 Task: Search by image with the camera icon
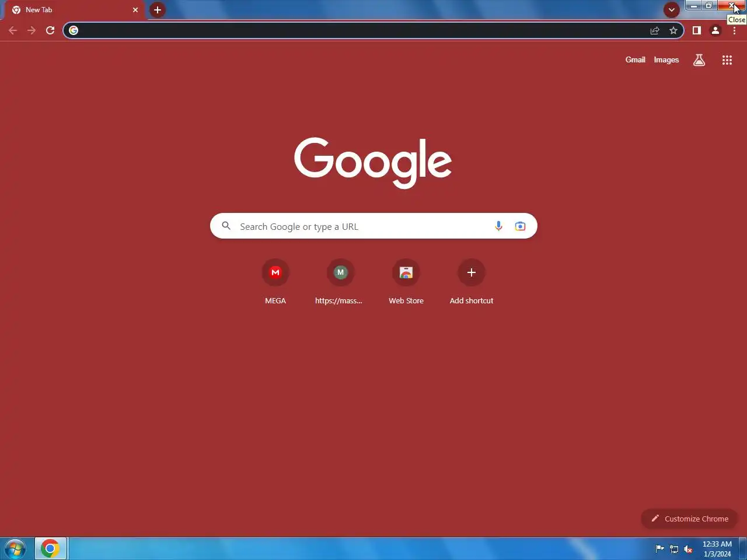point(520,226)
